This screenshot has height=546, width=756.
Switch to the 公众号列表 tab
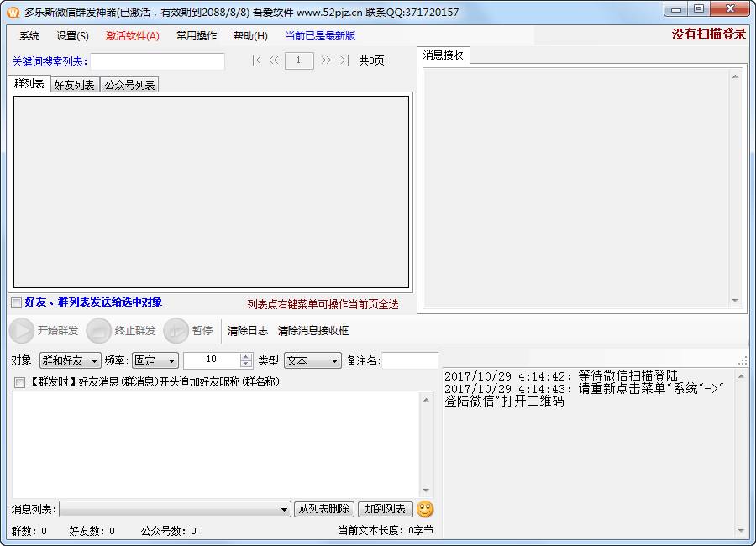click(129, 85)
